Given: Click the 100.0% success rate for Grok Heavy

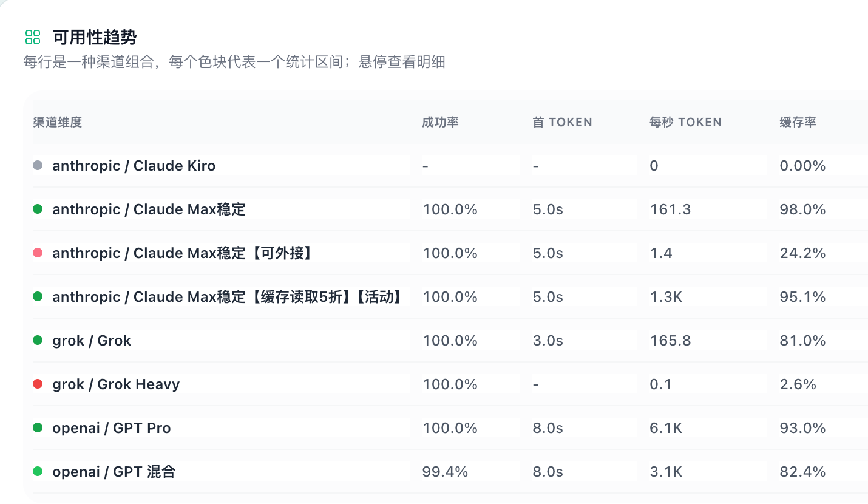Looking at the screenshot, I should coord(450,384).
